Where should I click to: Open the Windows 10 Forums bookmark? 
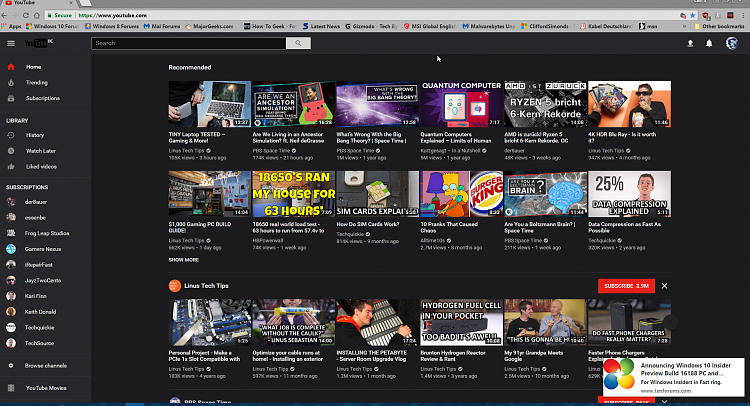[53, 26]
